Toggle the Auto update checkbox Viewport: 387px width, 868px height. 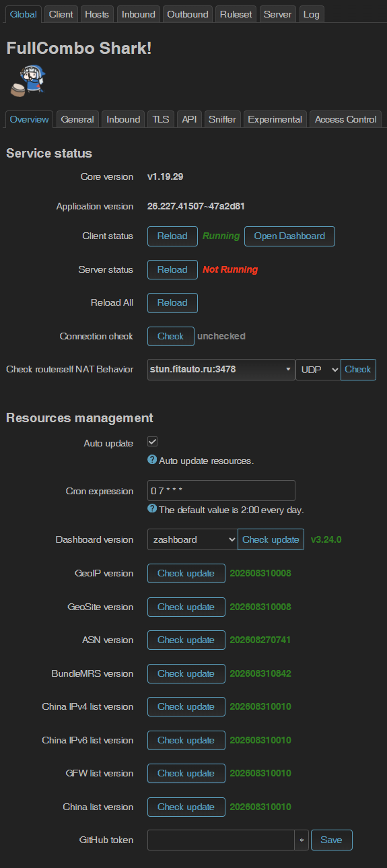coord(152,442)
